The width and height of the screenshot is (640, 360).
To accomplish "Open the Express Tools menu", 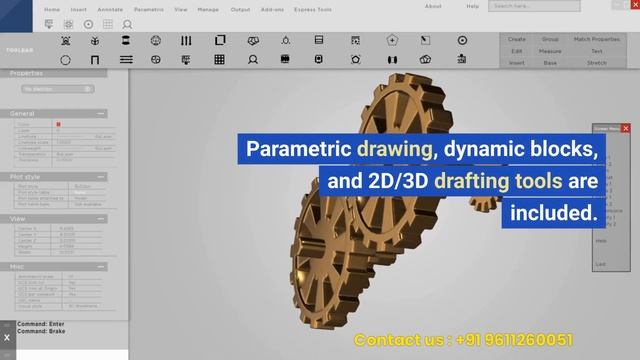I will (313, 9).
